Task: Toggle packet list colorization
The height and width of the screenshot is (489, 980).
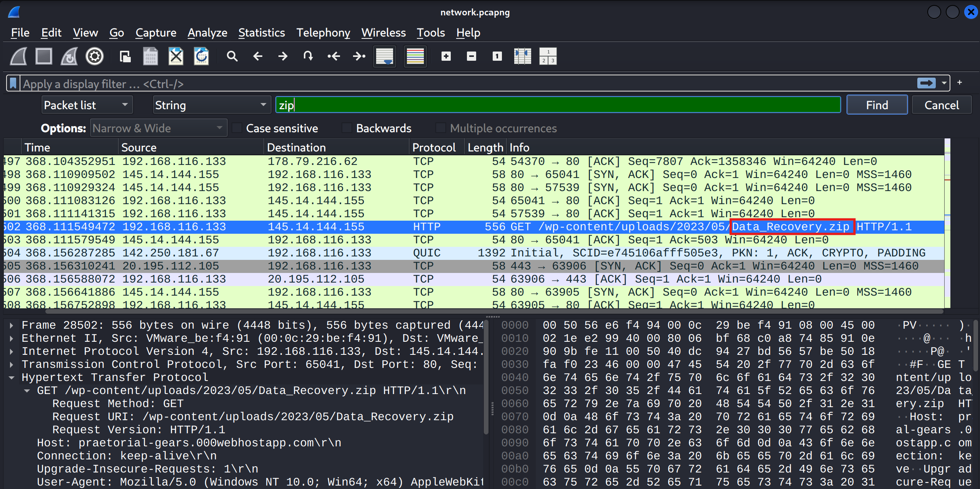Action: pyautogui.click(x=415, y=56)
